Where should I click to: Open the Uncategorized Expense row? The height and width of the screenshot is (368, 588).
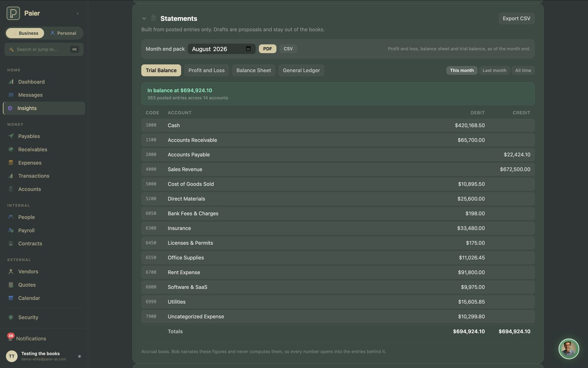(x=338, y=317)
